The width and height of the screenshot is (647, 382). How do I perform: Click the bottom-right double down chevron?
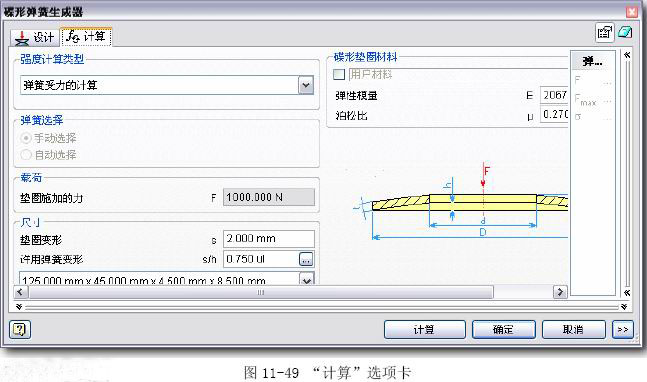click(x=624, y=307)
